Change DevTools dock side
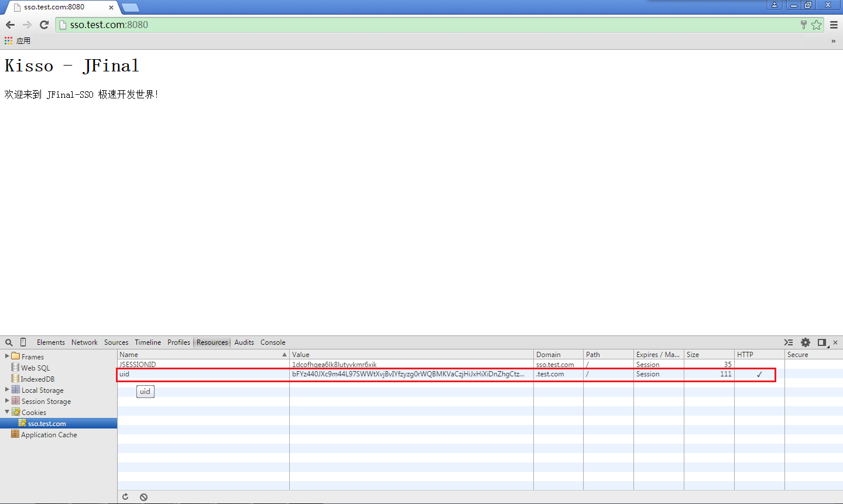 (823, 342)
